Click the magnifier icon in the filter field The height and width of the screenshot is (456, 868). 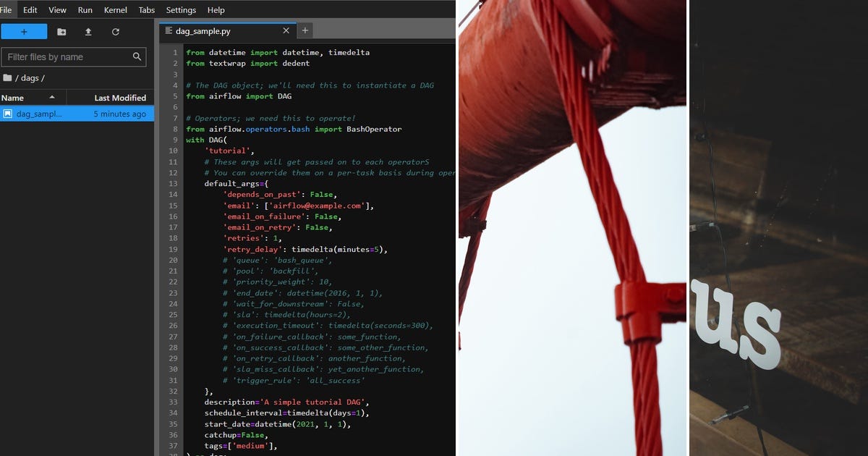point(136,56)
